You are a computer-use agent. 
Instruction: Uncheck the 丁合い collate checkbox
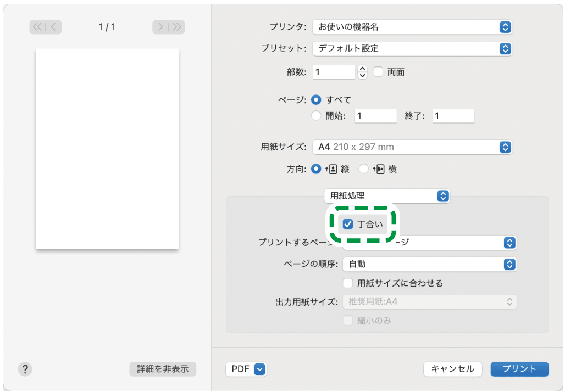[347, 223]
